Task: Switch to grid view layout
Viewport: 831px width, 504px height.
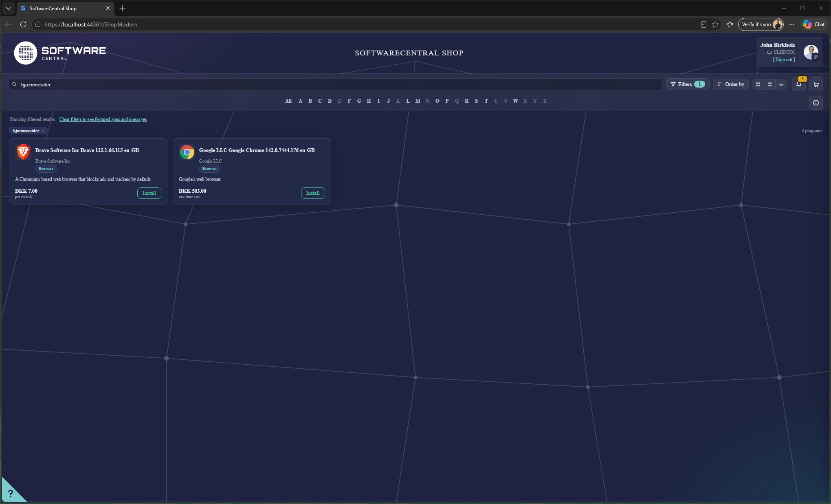Action: point(758,84)
